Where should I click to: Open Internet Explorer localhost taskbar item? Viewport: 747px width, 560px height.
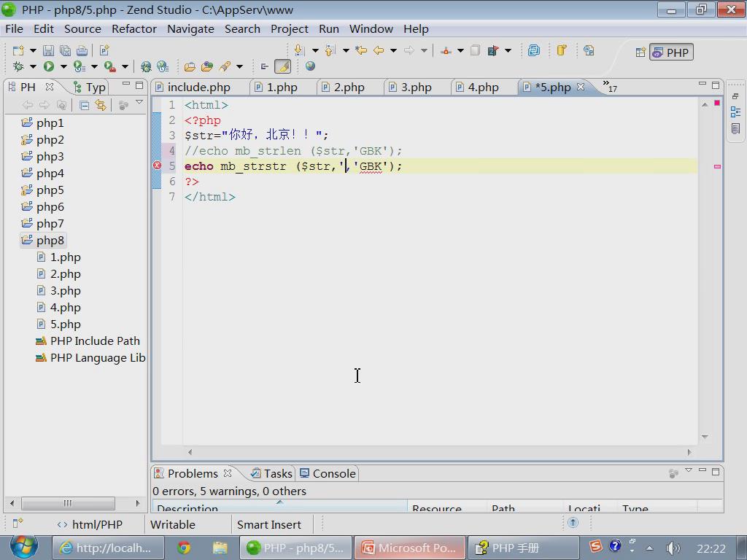(108, 548)
